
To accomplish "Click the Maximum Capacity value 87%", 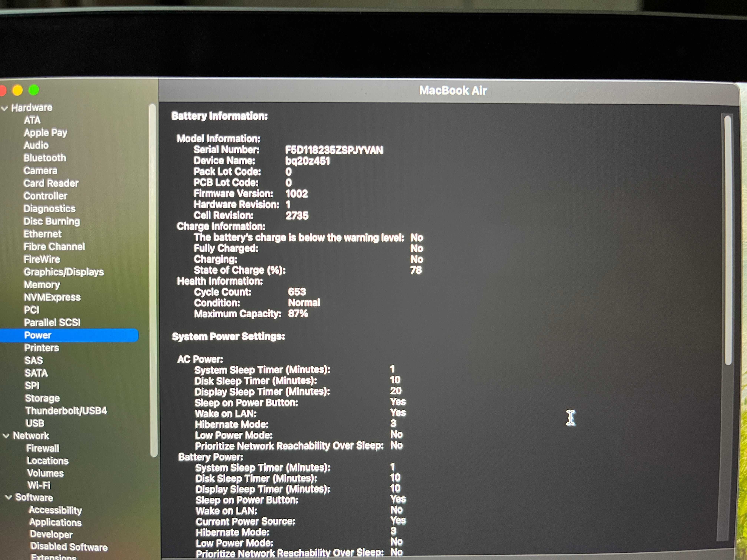I will 298,314.
